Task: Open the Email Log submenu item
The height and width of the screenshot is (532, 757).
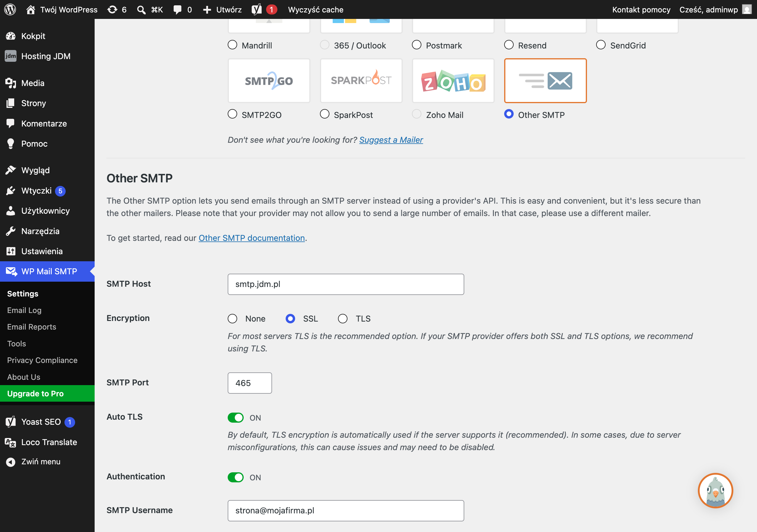Action: click(25, 310)
